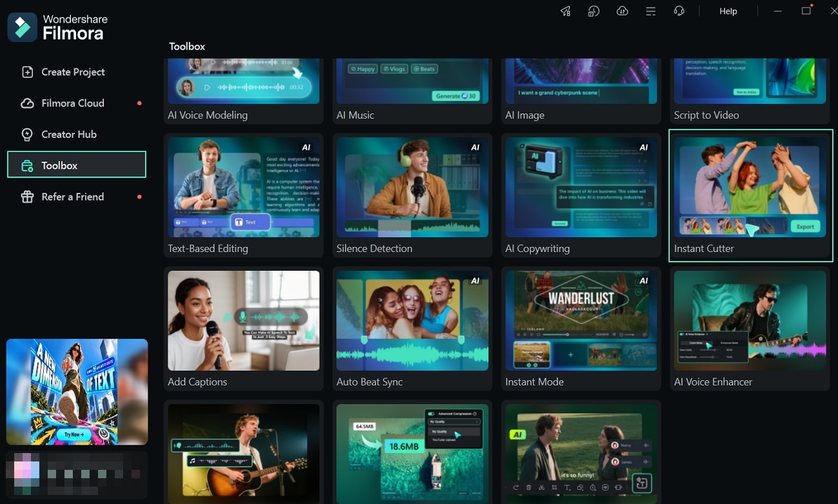The width and height of the screenshot is (838, 504).
Task: Click the Wondershare Filmora logo
Action: pos(58,28)
